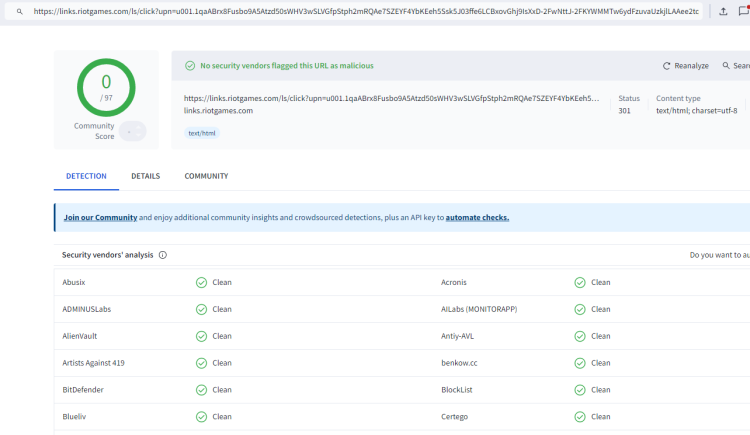Click the Security vendors' analysis heading
Screen dimensions: 750x435
[108, 255]
